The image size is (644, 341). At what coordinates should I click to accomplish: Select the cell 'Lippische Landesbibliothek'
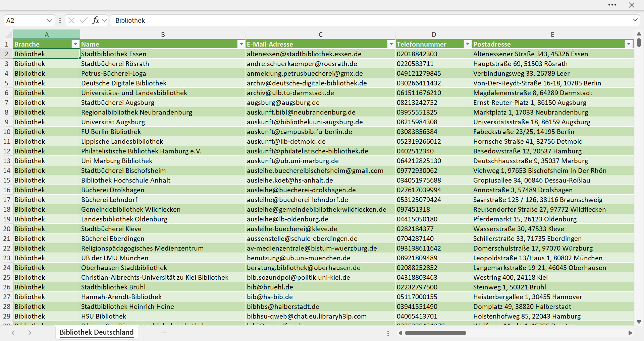click(163, 141)
